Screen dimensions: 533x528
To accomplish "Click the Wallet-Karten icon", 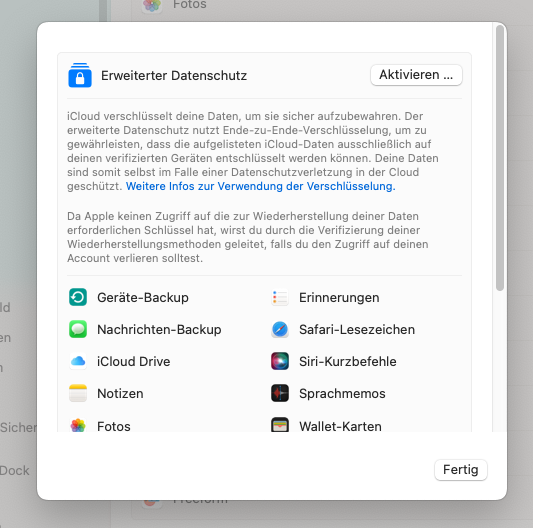I will (x=280, y=425).
